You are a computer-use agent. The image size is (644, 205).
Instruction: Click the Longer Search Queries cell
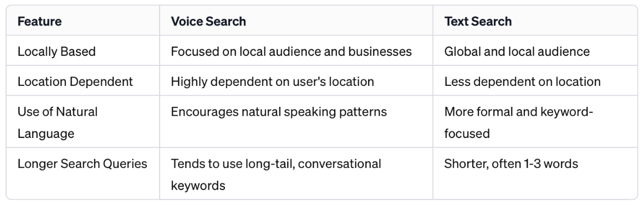click(82, 163)
